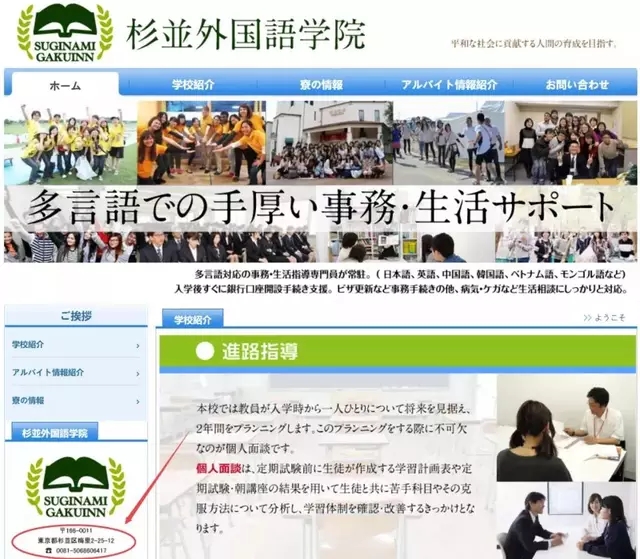Screen dimensions: 640x559
Task: Open the ホーム tab
Action: (x=65, y=85)
